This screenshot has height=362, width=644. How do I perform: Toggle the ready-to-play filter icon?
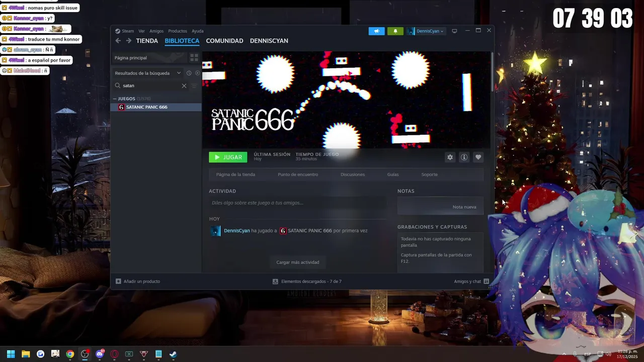197,73
